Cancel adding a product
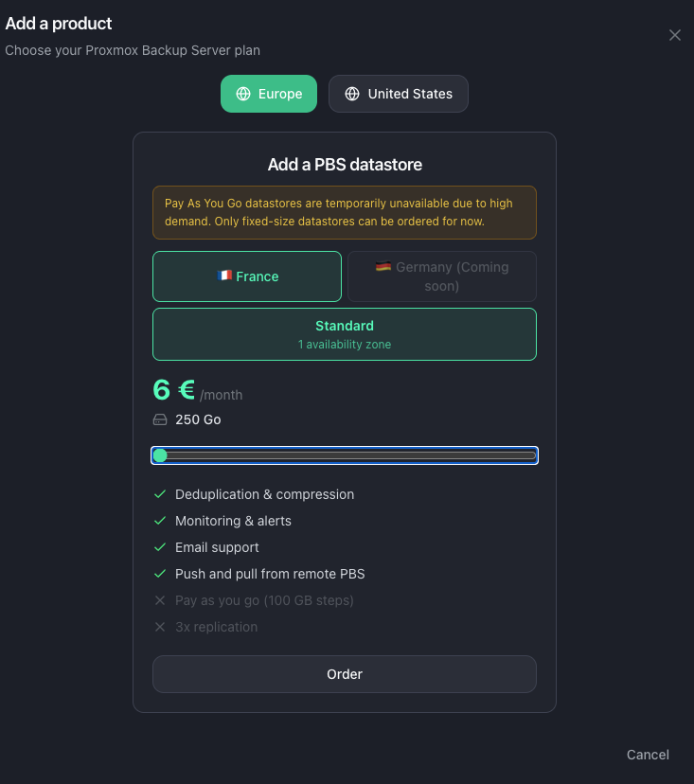 click(648, 755)
